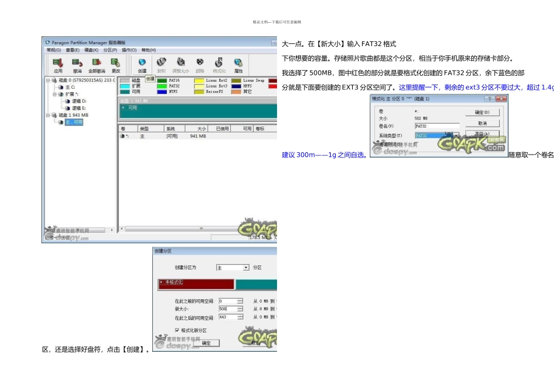Image resolution: width=554 pixels, height=392 pixels.
Task: Click 取消 in the format dialog
Action: pos(482,123)
